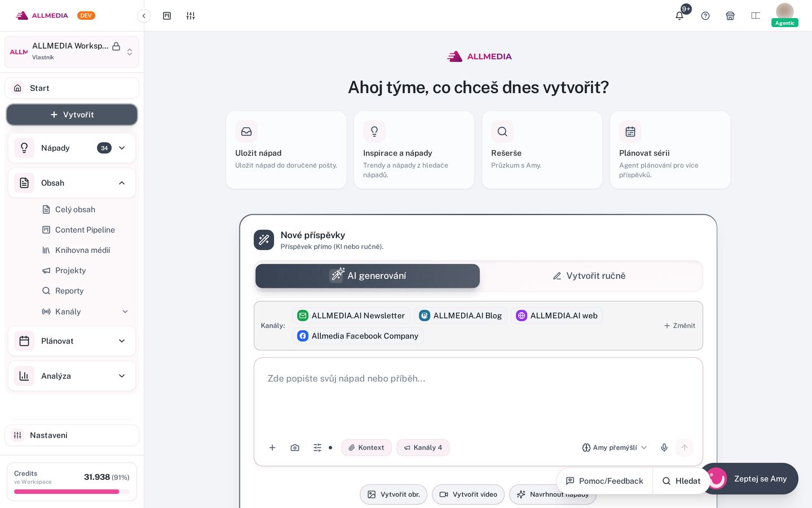The image size is (812, 508).
Task: Open the help question mark icon
Action: click(705, 16)
